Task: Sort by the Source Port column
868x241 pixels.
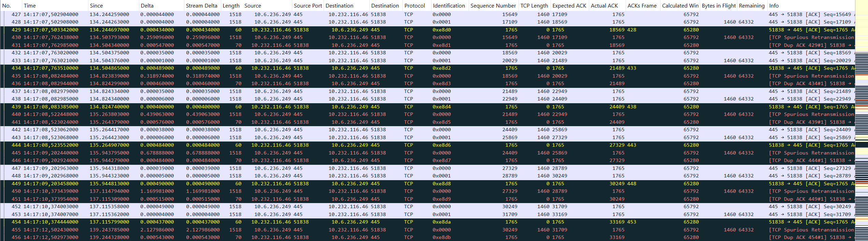Action: coord(308,5)
